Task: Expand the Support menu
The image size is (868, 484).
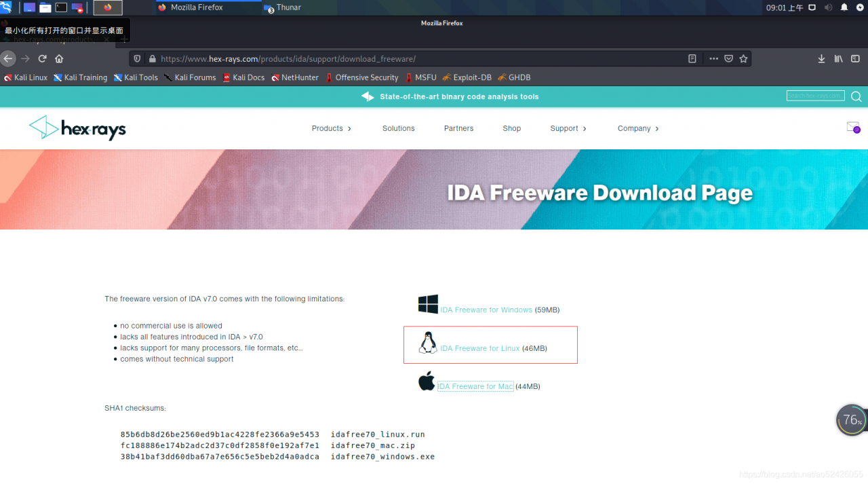Action: point(568,128)
